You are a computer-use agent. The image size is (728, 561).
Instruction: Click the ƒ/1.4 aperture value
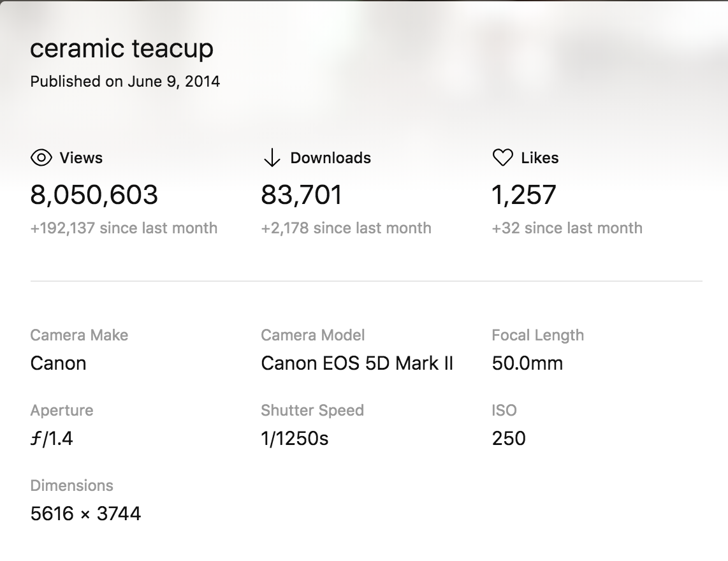coord(52,439)
